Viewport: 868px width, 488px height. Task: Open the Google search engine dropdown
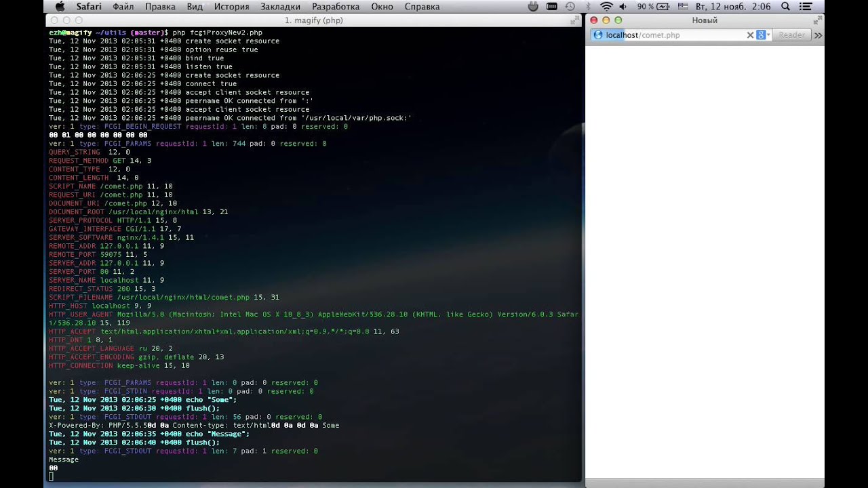[763, 35]
